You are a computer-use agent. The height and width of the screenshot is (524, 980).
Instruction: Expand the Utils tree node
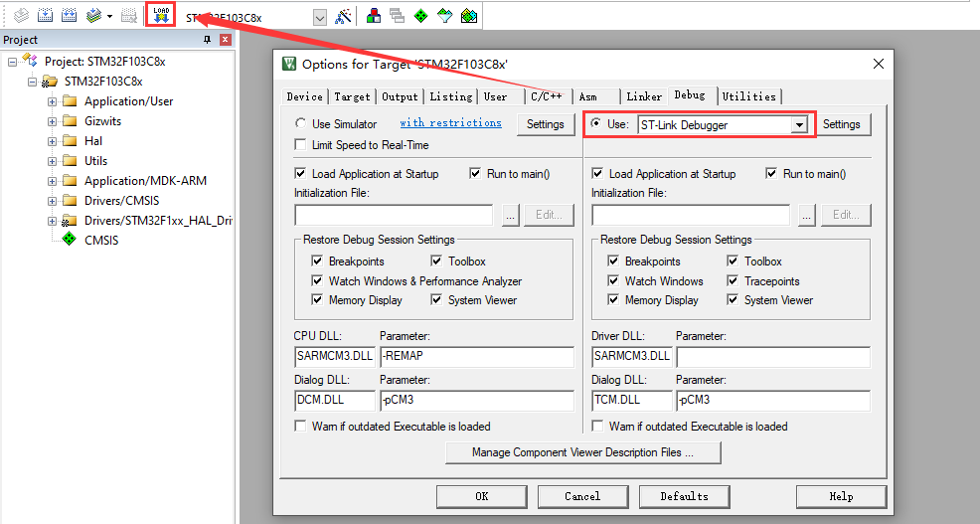(x=52, y=161)
